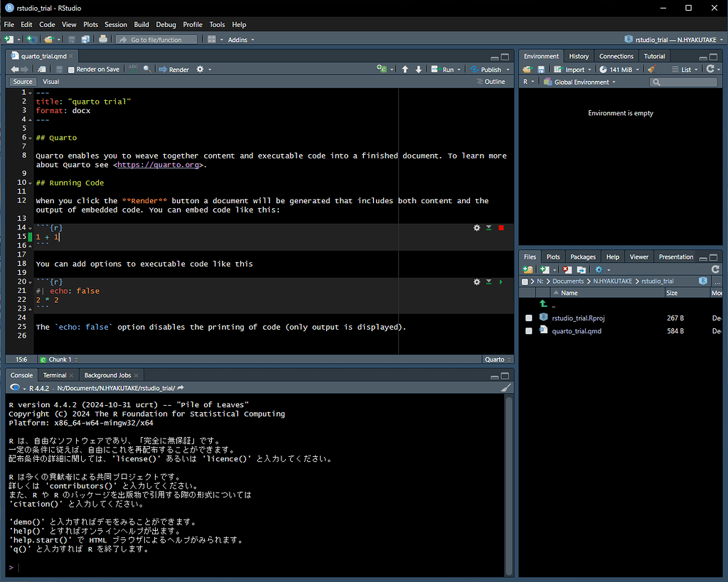Click the Find/Replace magnifier icon in editor
Image resolution: width=728 pixels, height=582 pixels.
tap(147, 69)
